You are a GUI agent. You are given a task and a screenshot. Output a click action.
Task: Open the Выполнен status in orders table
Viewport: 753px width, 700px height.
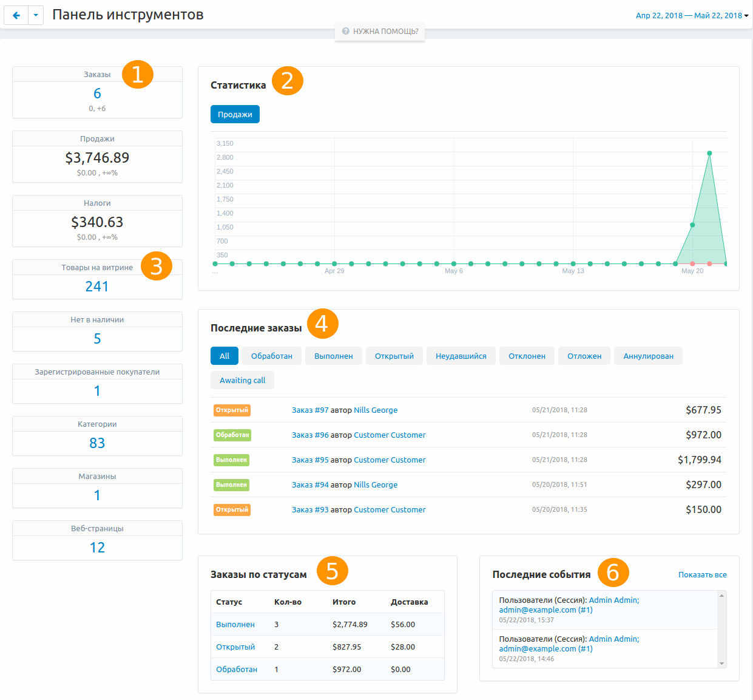(x=235, y=624)
